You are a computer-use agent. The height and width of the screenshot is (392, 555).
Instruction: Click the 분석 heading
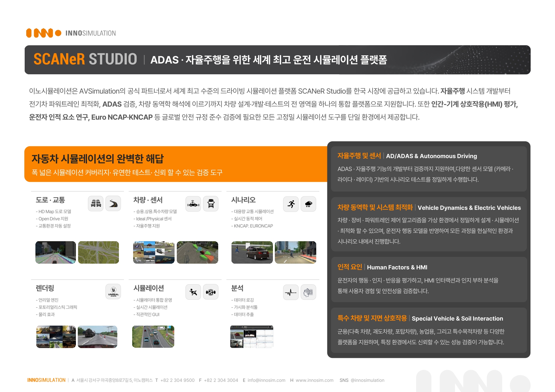[237, 288]
